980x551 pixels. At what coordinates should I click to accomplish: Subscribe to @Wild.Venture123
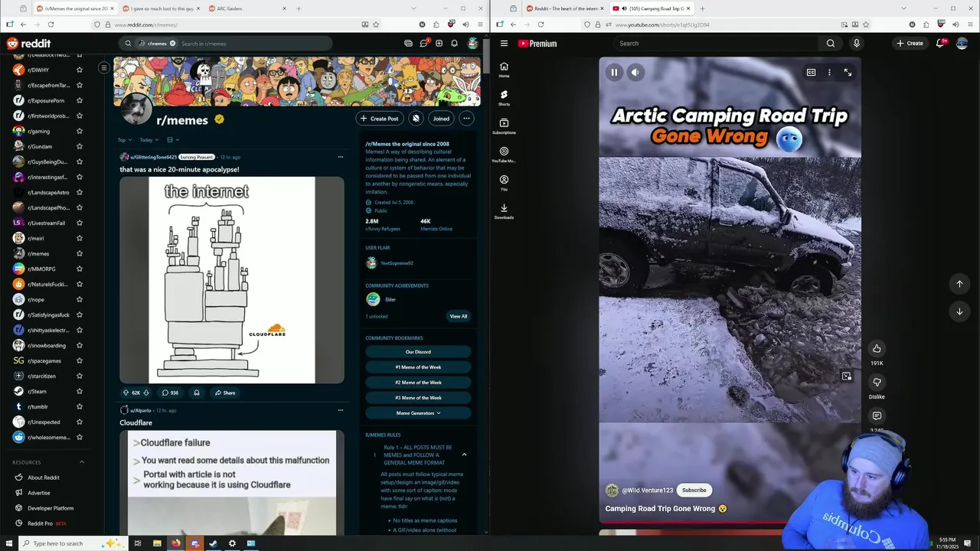694,490
